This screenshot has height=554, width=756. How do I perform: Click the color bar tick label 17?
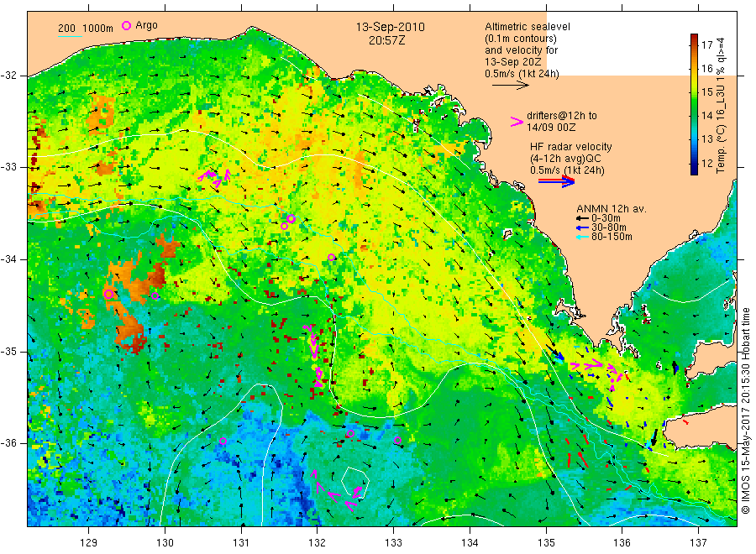click(x=706, y=44)
